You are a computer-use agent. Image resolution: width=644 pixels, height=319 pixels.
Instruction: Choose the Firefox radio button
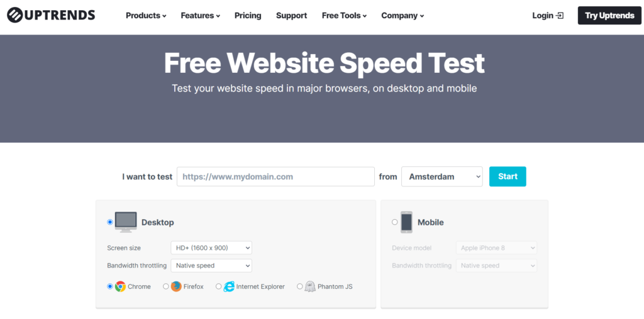point(166,286)
